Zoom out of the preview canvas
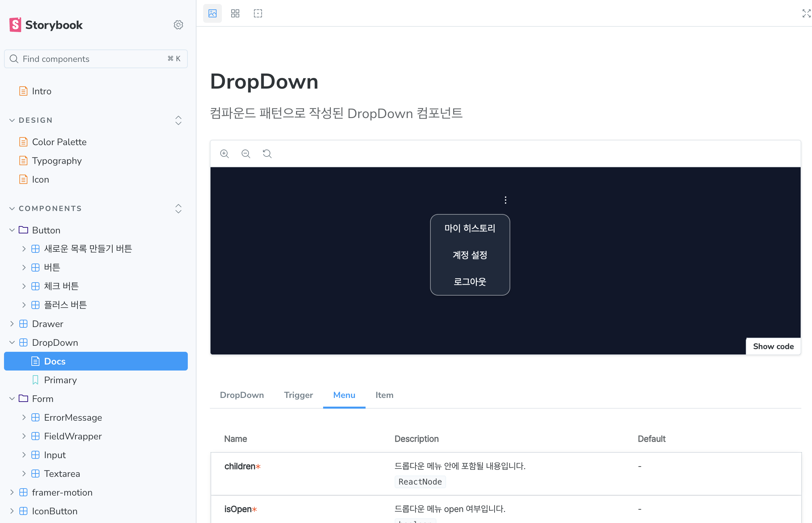The width and height of the screenshot is (812, 523). pos(246,154)
